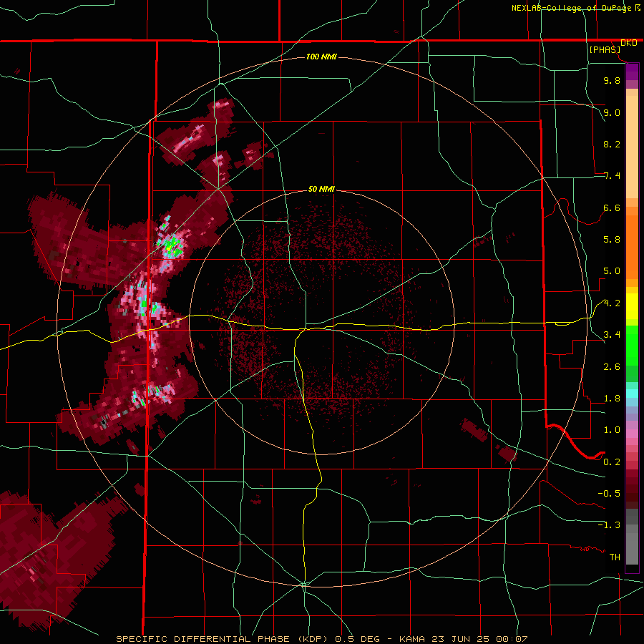The width and height of the screenshot is (644, 644).
Task: Click the yellow legend color segment
Action: (632, 306)
